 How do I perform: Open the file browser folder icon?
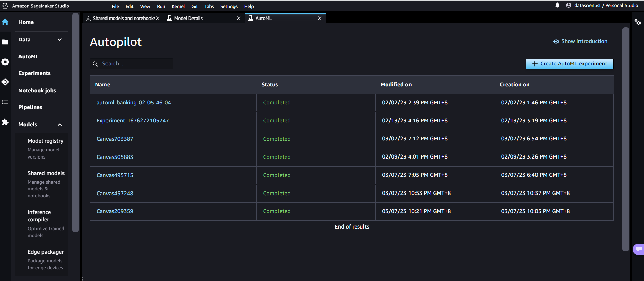[5, 42]
